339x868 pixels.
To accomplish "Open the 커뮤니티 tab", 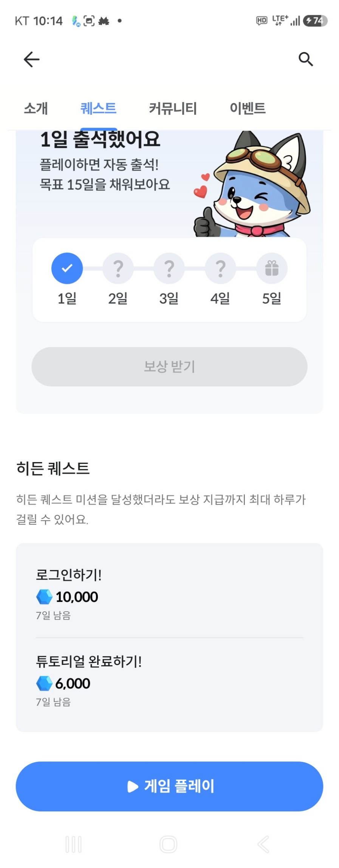I will click(x=173, y=108).
